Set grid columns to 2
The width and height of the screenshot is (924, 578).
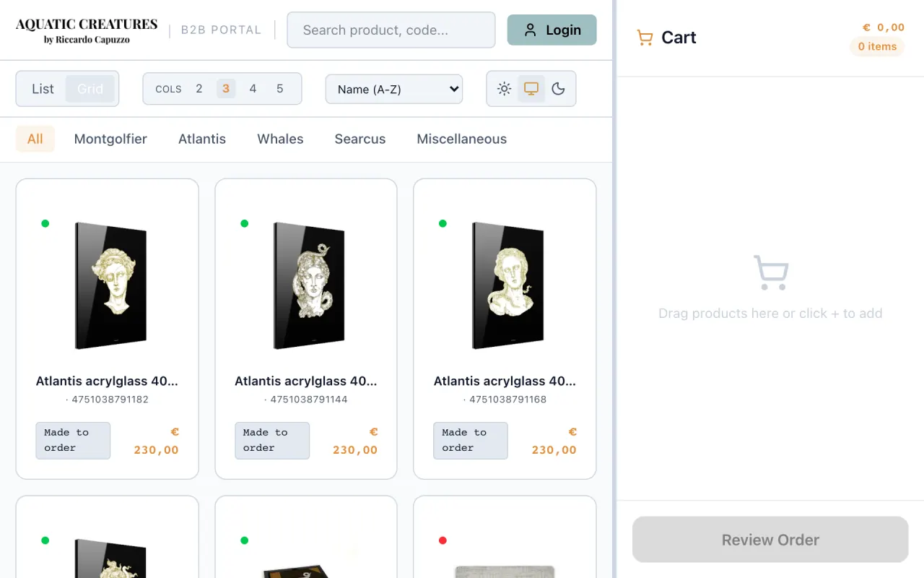tap(199, 89)
